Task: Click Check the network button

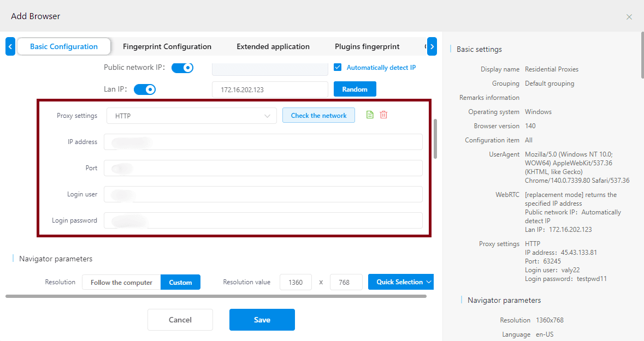Action: point(318,115)
